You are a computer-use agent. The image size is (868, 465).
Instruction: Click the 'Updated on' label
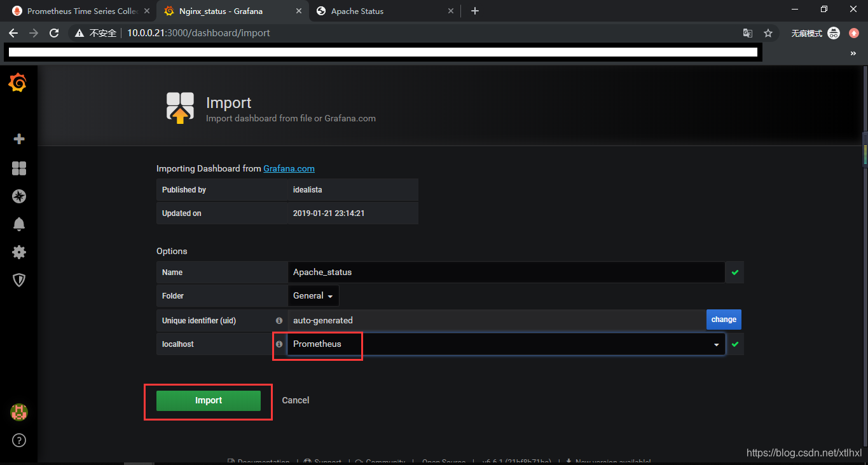181,213
